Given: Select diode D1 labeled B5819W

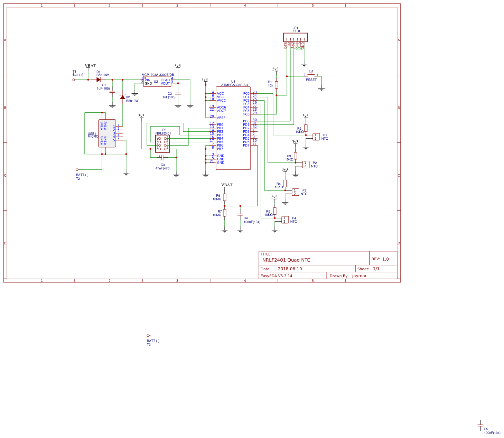Looking at the screenshot, I should pyautogui.click(x=99, y=79).
